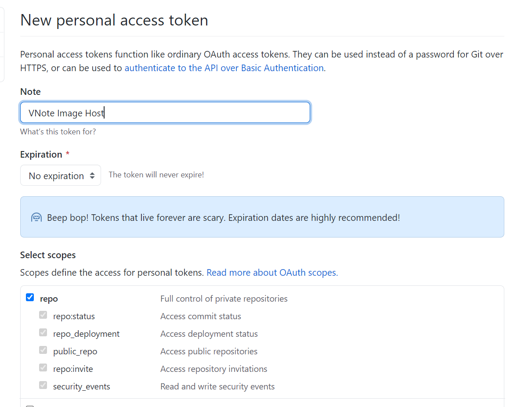Toggle the repo_deployment checkbox
Screen dimensions: 532x407
(43, 333)
